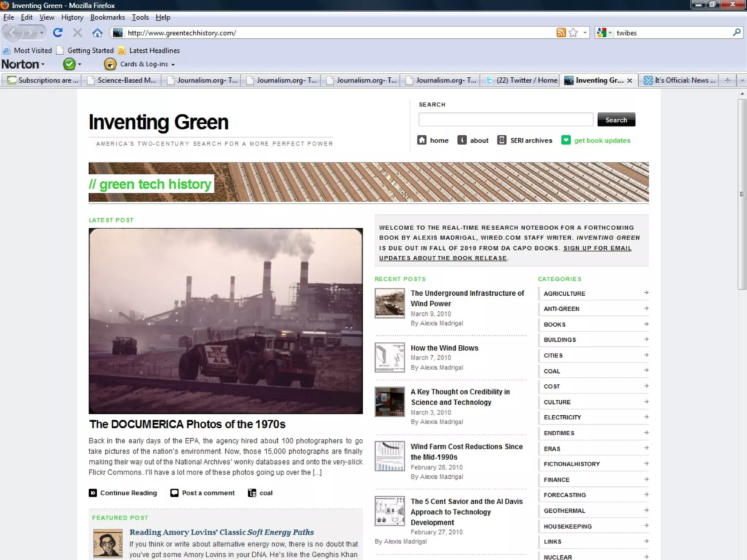Open the coal plant photo thumbnail
This screenshot has height=560, width=747.
point(225,321)
